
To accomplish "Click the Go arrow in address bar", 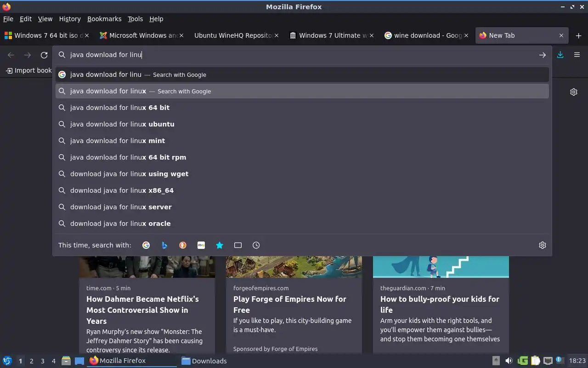I will 543,55.
